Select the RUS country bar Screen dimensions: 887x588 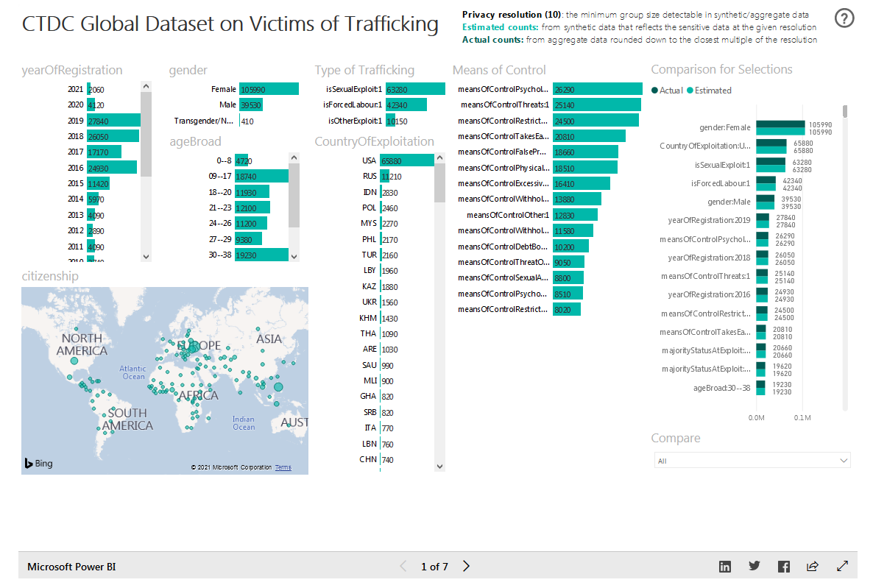[385, 176]
